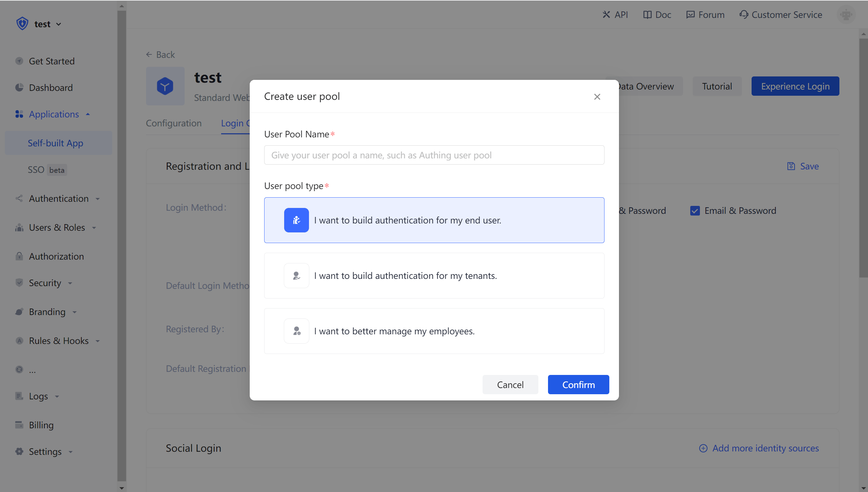Click the Add more identity sources plus icon

[703, 448]
